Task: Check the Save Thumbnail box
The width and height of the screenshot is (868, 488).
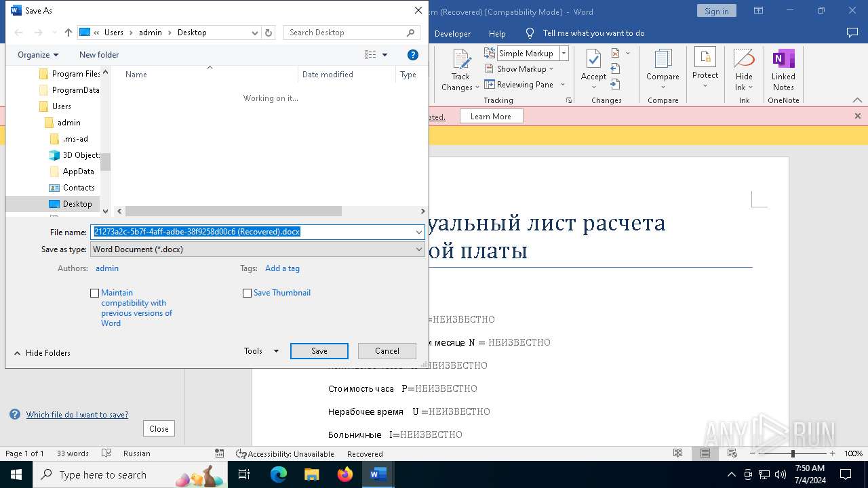Action: click(x=248, y=293)
